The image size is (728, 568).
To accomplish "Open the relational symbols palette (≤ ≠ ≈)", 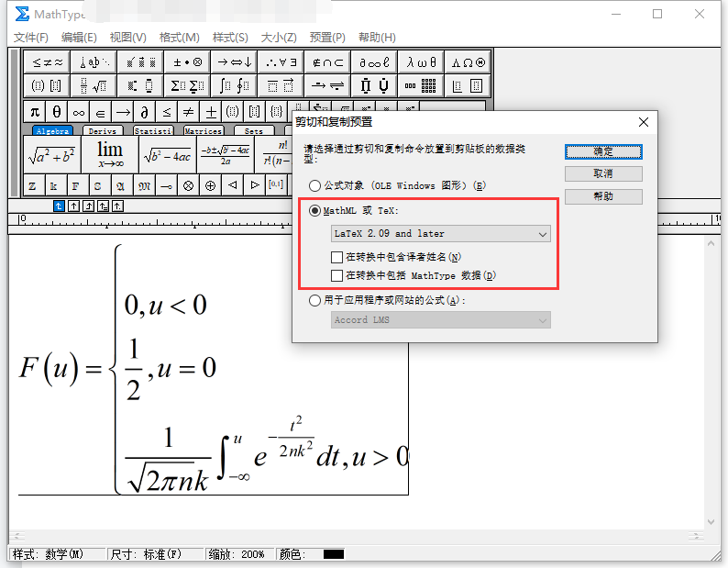I will [48, 62].
